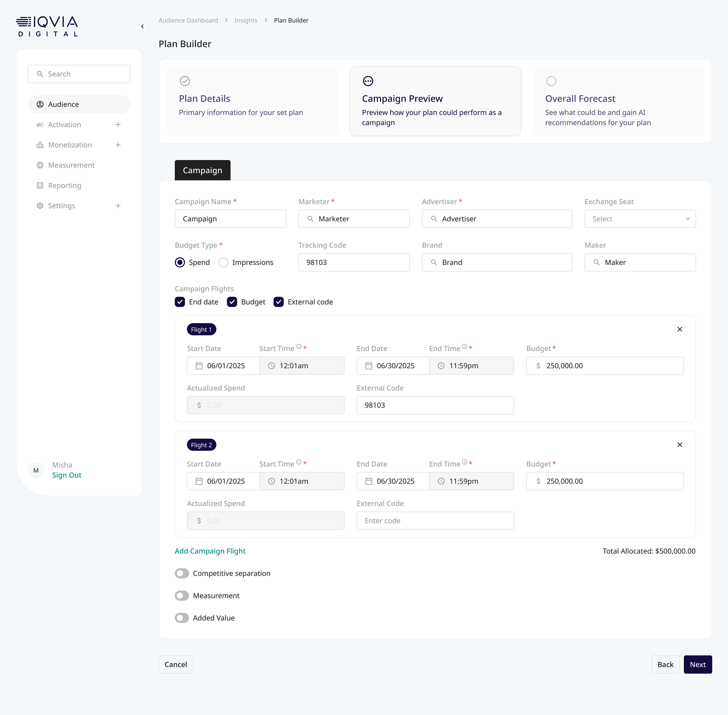Image resolution: width=728 pixels, height=715 pixels.
Task: Click the IQVIA Digital logo
Action: click(x=48, y=26)
